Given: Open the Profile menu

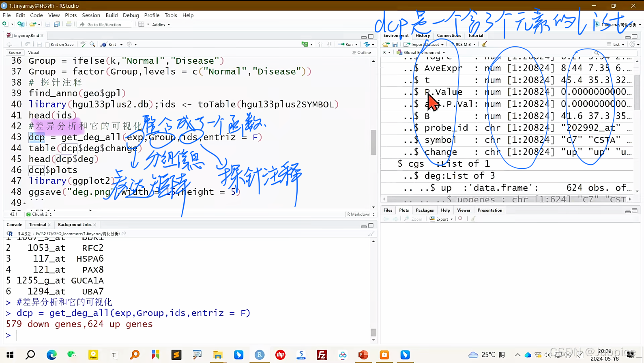Looking at the screenshot, I should click(152, 15).
